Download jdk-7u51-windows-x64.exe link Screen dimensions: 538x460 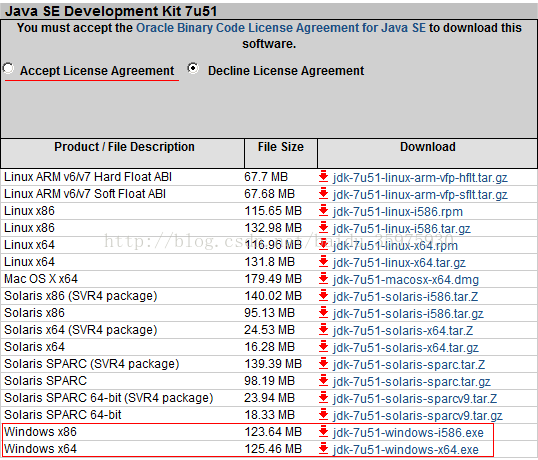[406, 450]
